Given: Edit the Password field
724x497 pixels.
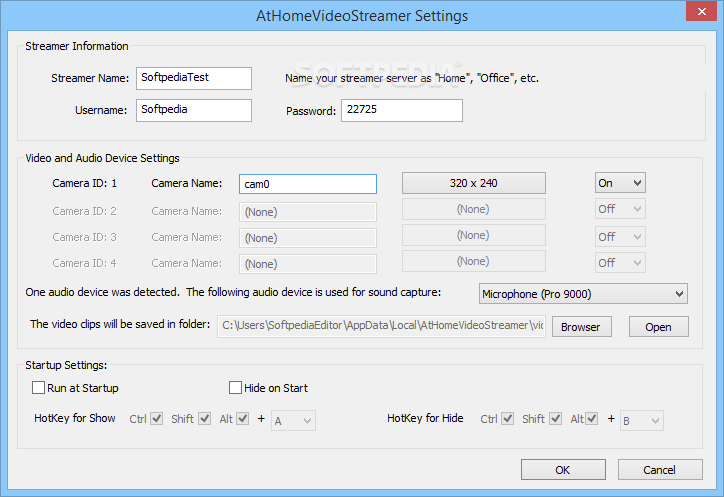Looking at the screenshot, I should [x=402, y=110].
